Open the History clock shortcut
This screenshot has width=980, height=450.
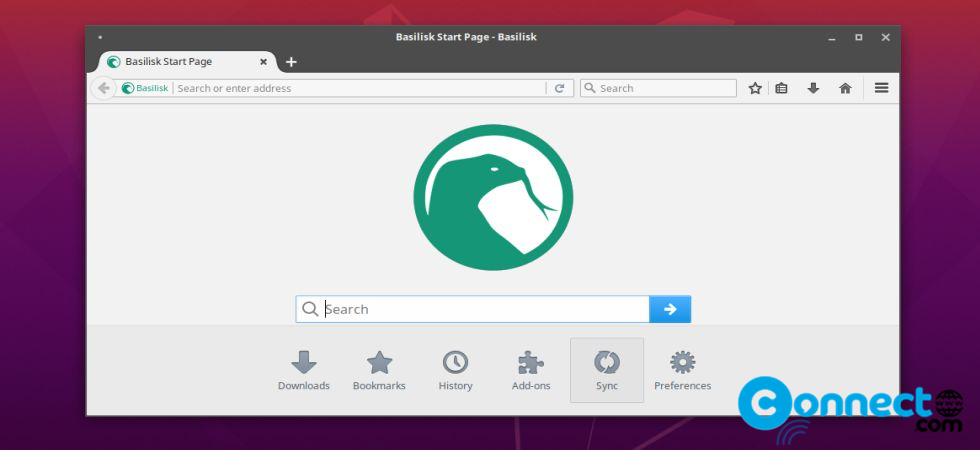pyautogui.click(x=455, y=371)
